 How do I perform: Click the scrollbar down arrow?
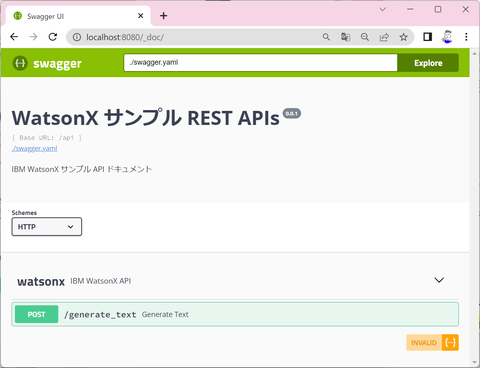click(x=475, y=362)
